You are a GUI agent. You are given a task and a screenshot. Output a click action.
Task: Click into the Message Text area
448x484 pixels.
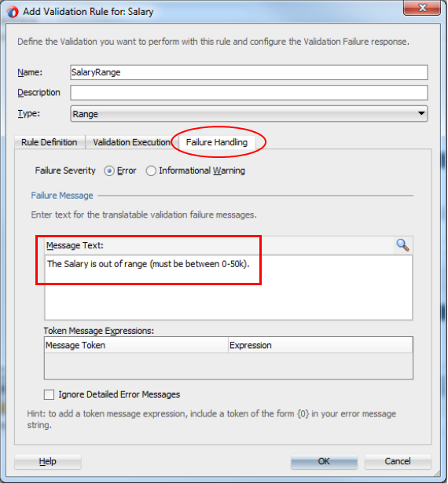pyautogui.click(x=229, y=287)
